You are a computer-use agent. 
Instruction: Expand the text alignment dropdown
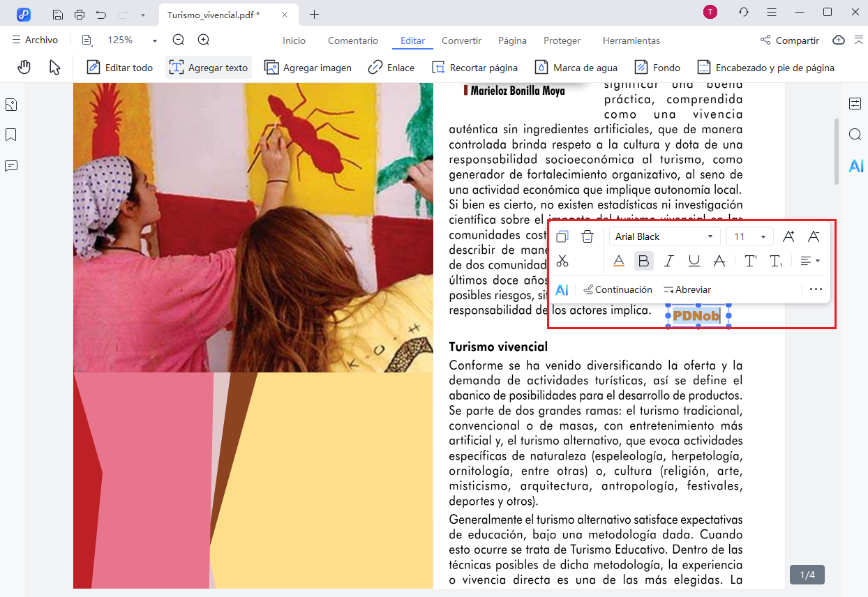coord(809,261)
